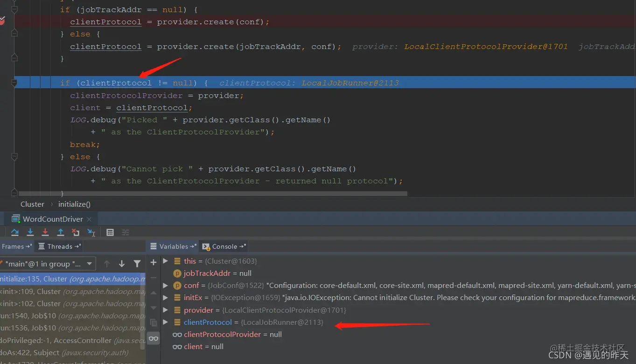Click the Trace Current Stream Chain icon

click(126, 232)
